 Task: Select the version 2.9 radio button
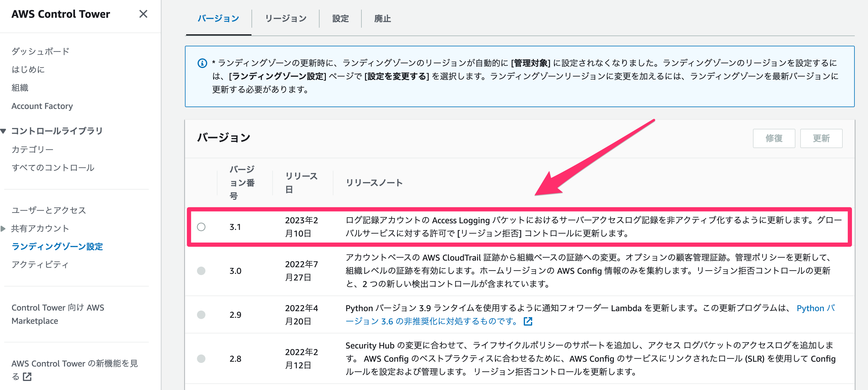point(201,314)
